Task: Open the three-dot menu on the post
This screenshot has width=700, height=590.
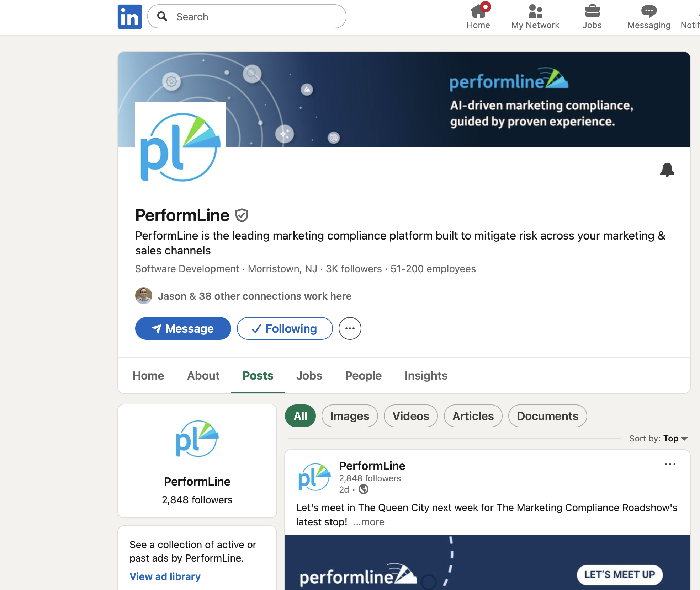Action: [x=670, y=464]
